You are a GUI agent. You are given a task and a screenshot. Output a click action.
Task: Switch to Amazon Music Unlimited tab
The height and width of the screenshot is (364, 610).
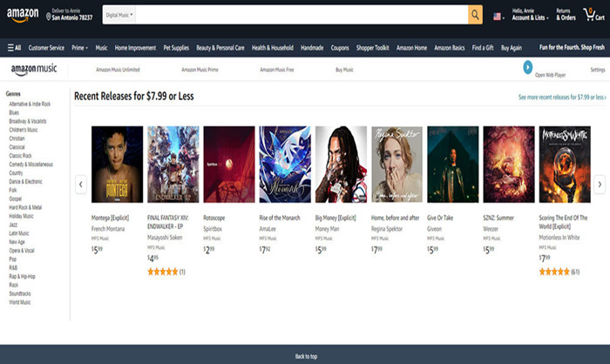[118, 70]
